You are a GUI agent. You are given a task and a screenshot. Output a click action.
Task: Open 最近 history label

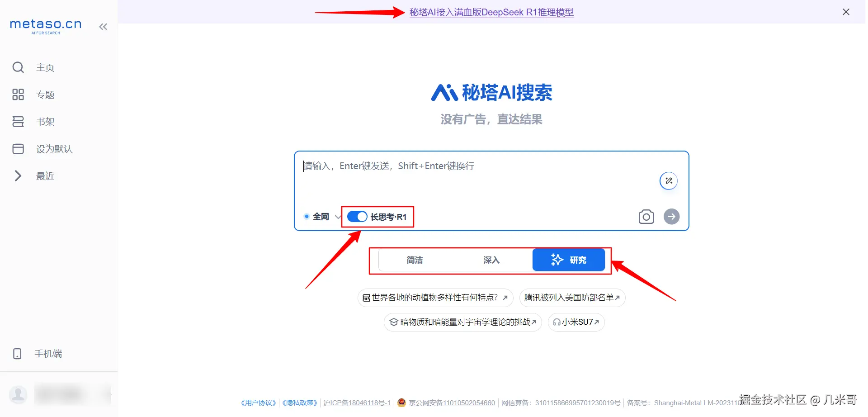tap(45, 176)
